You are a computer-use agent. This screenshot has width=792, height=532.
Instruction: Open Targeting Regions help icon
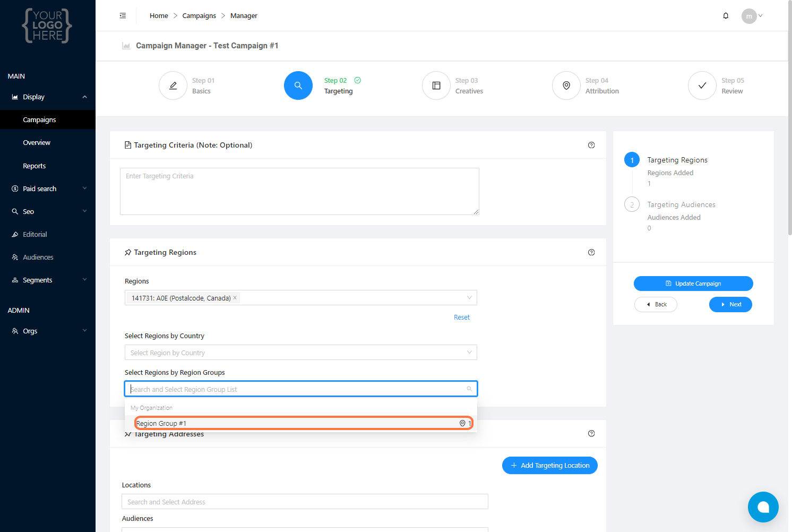tap(591, 252)
